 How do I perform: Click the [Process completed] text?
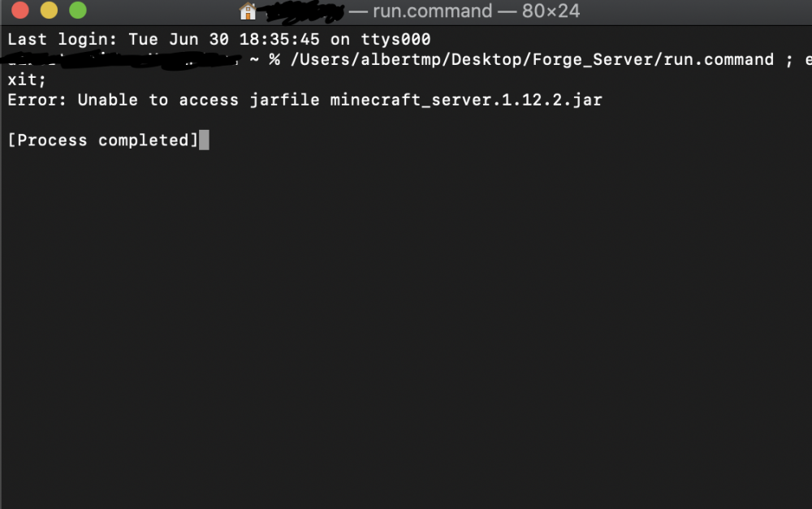pyautogui.click(x=103, y=140)
